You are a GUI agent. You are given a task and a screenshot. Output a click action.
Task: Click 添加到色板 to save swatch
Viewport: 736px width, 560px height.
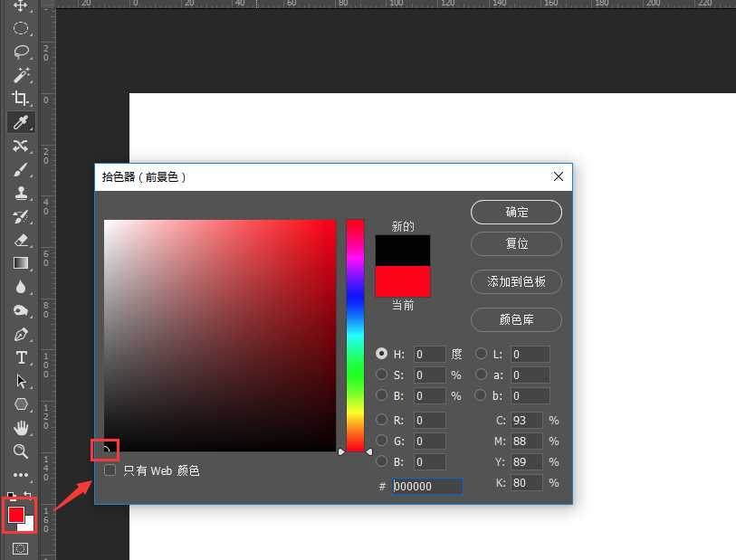pos(516,282)
